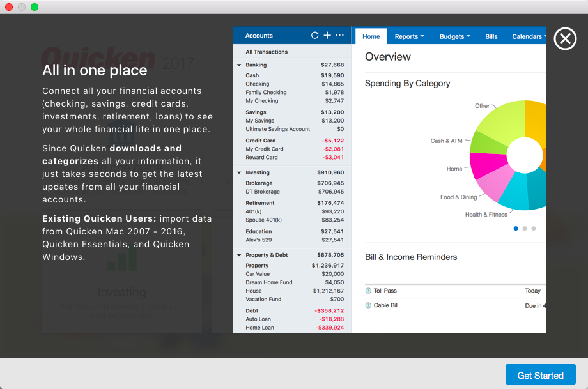Click the magenta Home pie slice
Image resolution: width=588 pixels, height=389 pixels.
(487, 164)
